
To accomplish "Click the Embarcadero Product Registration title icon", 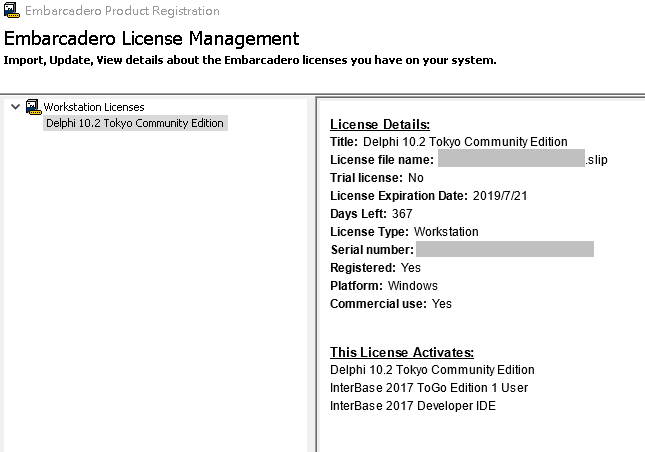I will pos(12,10).
